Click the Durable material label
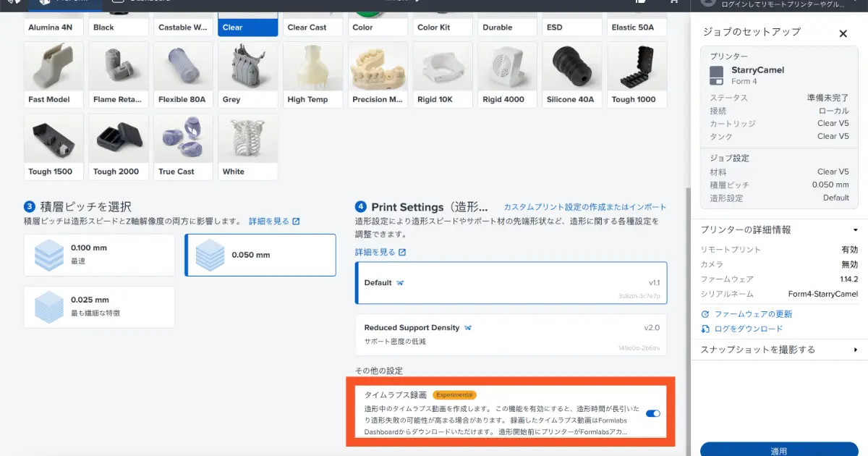868x456 pixels. pos(498,28)
